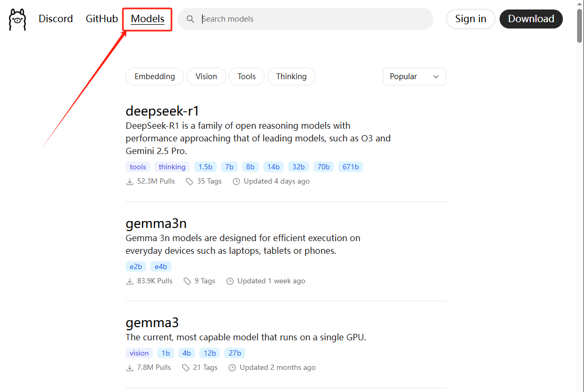
Task: Click the 'Updated 1 week ago' text
Action: pos(271,281)
